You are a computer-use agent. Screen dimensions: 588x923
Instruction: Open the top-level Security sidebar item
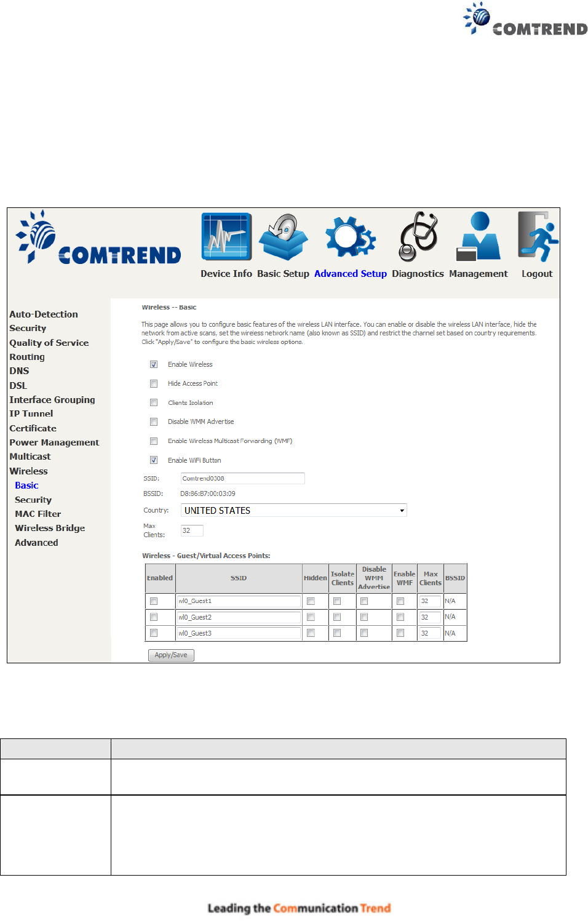tap(28, 329)
